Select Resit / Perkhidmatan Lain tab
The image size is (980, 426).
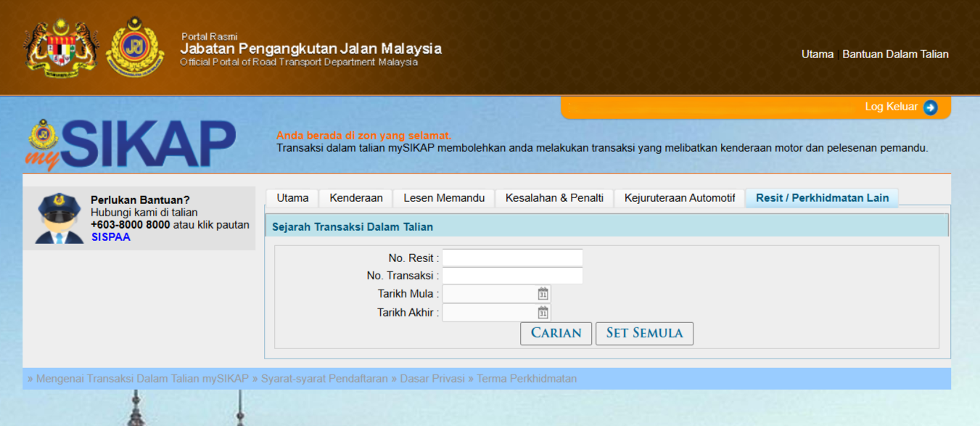tap(822, 198)
